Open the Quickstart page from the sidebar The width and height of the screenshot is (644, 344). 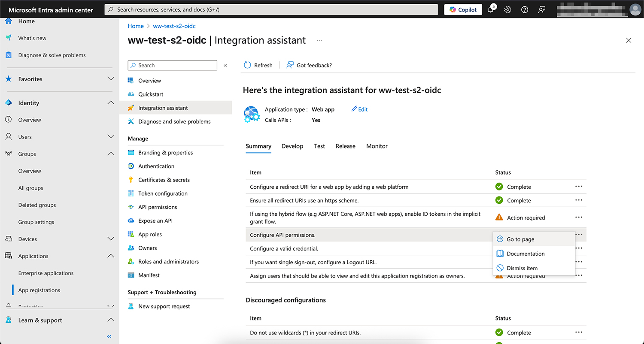149,94
